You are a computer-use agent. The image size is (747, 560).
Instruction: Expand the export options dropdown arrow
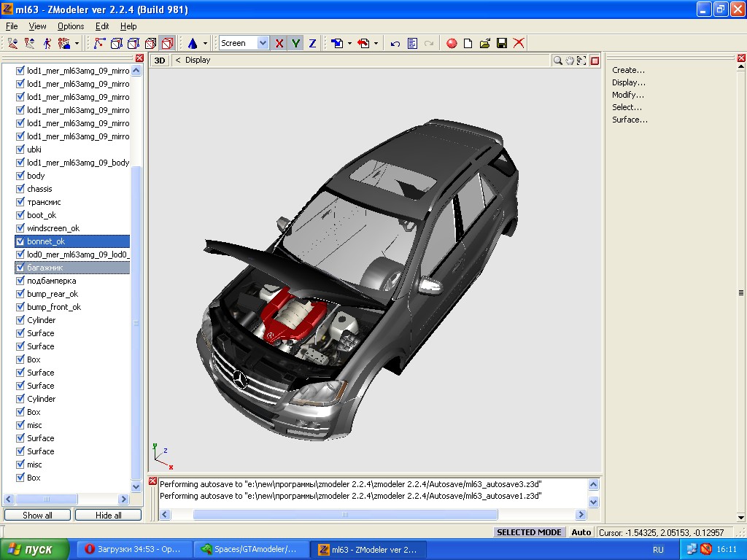376,43
